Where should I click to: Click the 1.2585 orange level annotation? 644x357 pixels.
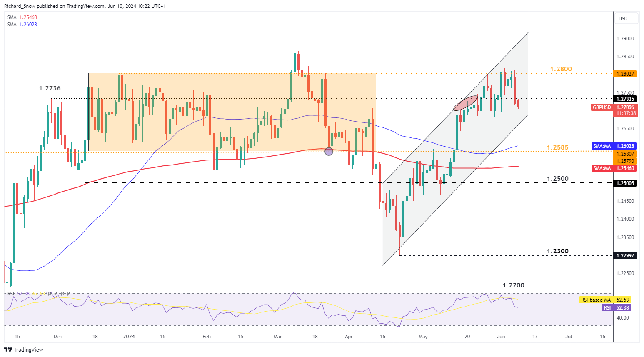tap(558, 147)
